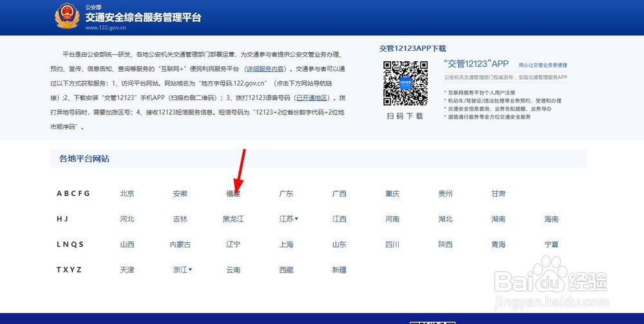
Task: Open the 广西 province link
Action: [339, 193]
